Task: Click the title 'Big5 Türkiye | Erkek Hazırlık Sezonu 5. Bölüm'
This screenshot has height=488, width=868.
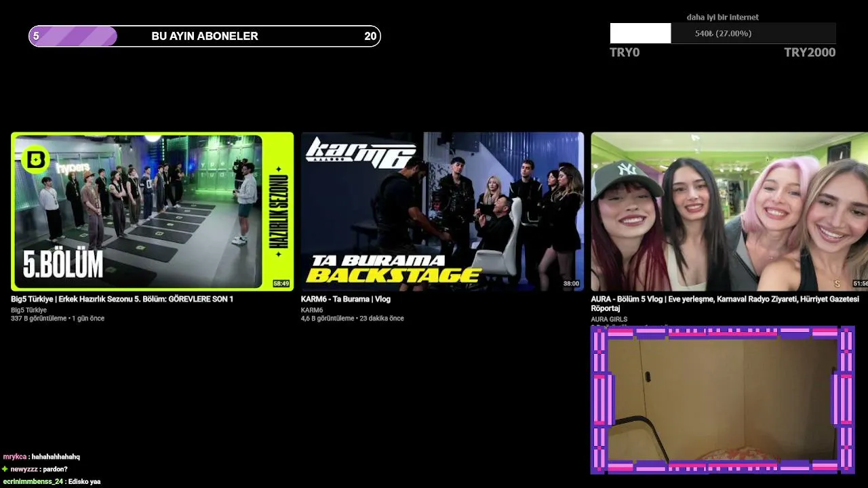Action: tap(122, 299)
